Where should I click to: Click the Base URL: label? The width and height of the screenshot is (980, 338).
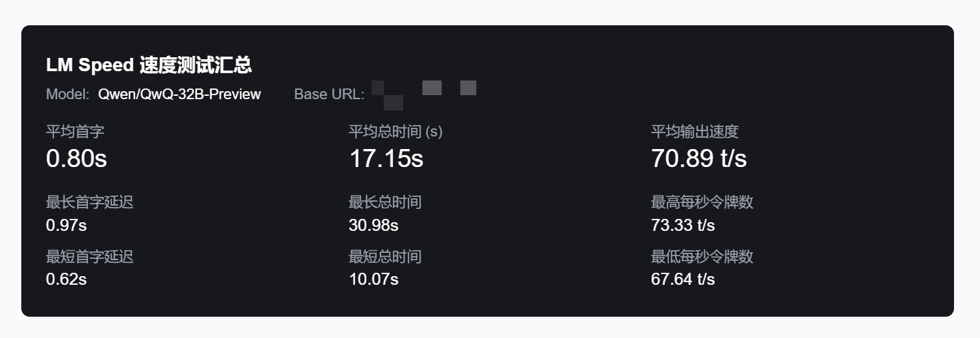click(x=329, y=94)
